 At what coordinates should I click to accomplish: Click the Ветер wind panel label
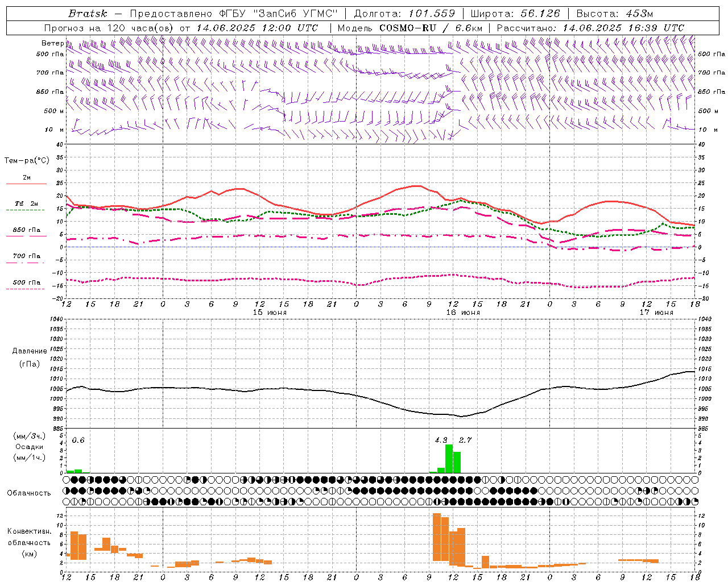click(x=52, y=43)
